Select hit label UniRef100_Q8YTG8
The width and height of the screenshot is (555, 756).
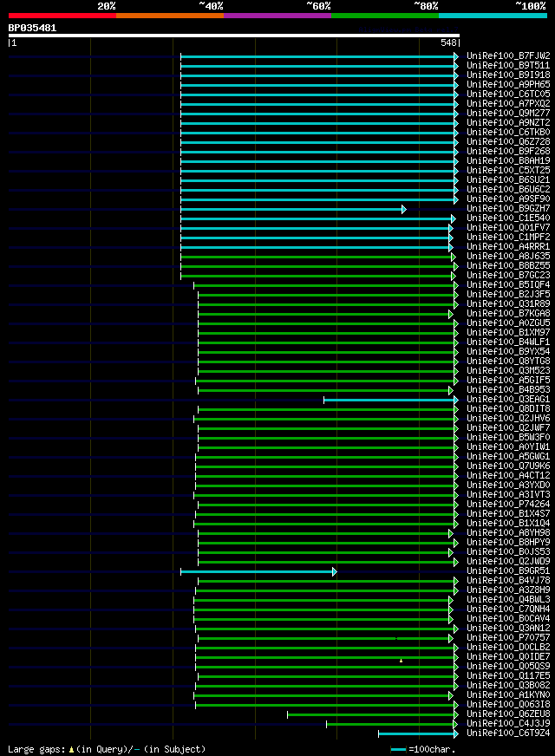(x=508, y=362)
